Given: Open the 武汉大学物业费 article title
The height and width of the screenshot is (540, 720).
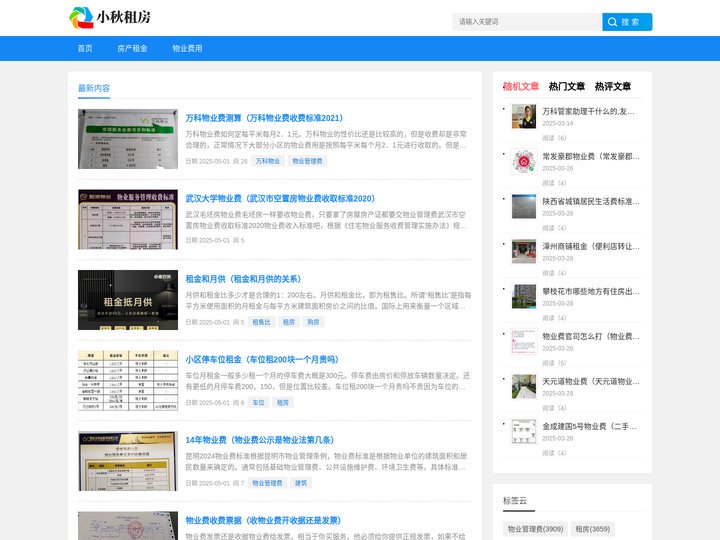Looking at the screenshot, I should coord(280,198).
